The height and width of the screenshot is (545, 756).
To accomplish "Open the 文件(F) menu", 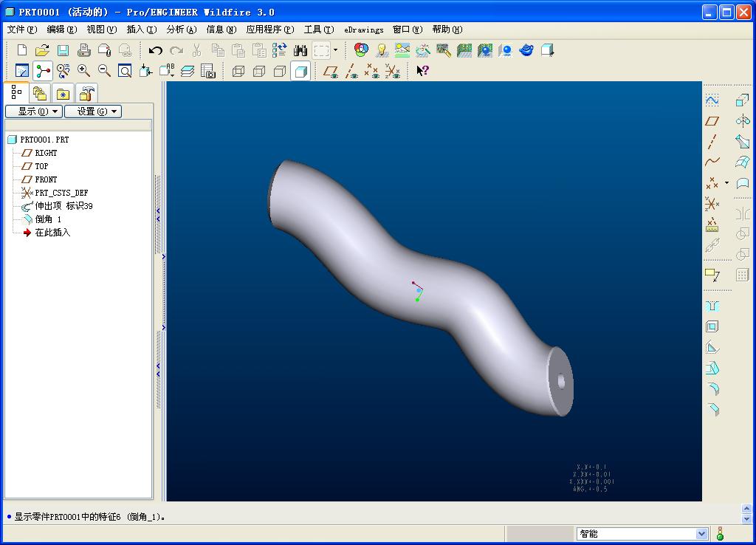I will pyautogui.click(x=22, y=30).
